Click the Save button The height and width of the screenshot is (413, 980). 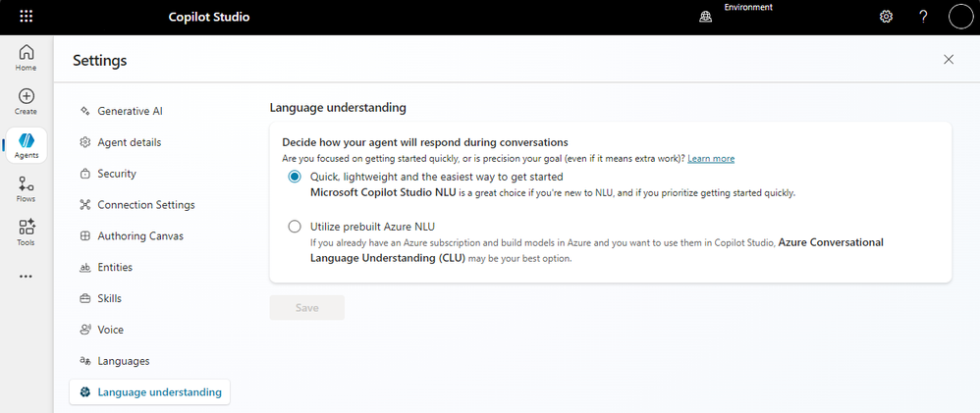(307, 307)
